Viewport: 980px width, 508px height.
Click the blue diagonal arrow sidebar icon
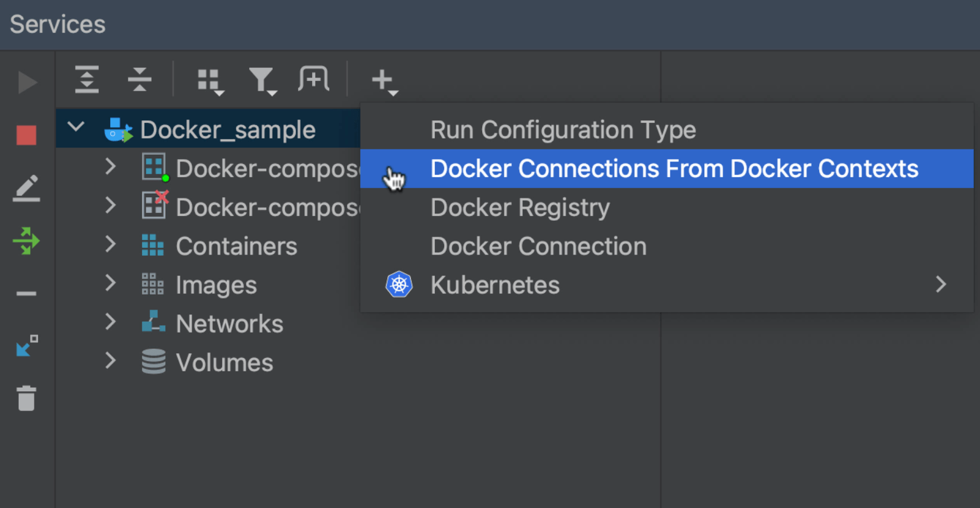[26, 346]
